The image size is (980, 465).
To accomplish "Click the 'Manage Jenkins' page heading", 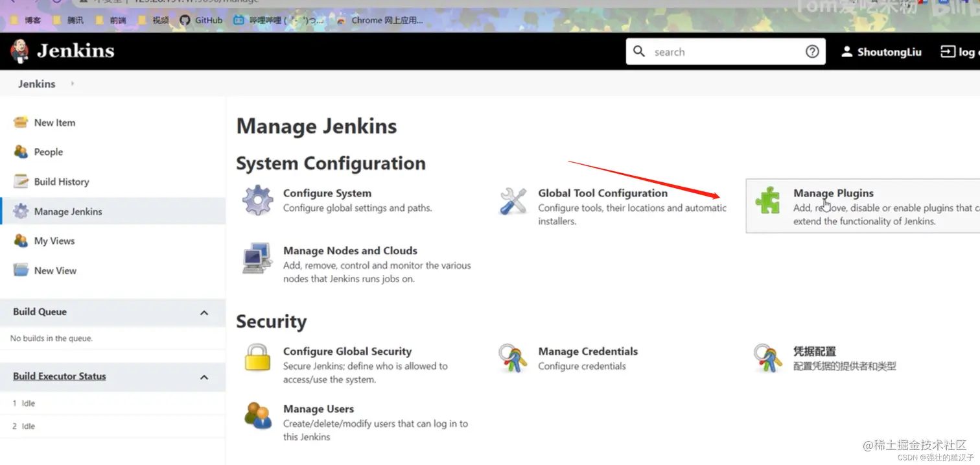I will [x=316, y=126].
